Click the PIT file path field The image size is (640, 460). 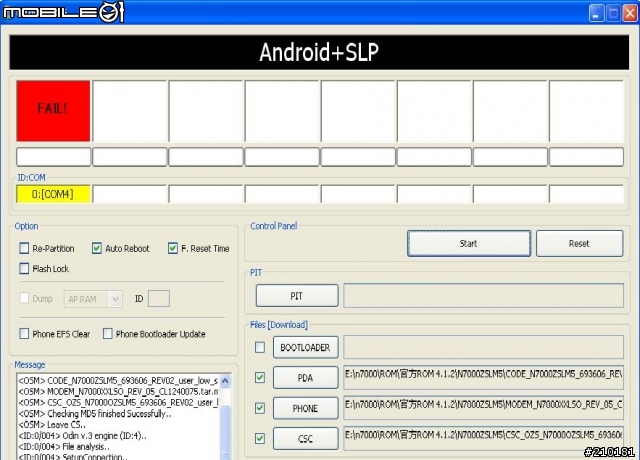coord(484,296)
